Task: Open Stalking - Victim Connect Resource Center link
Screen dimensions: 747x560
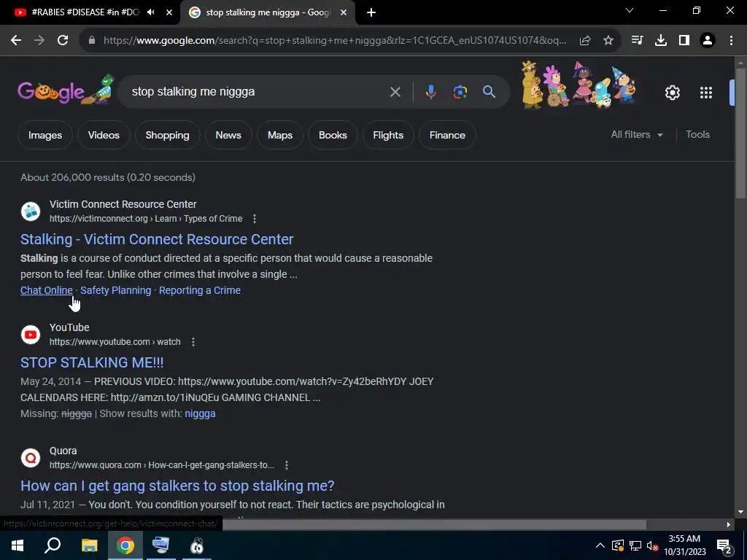Action: coord(157,239)
